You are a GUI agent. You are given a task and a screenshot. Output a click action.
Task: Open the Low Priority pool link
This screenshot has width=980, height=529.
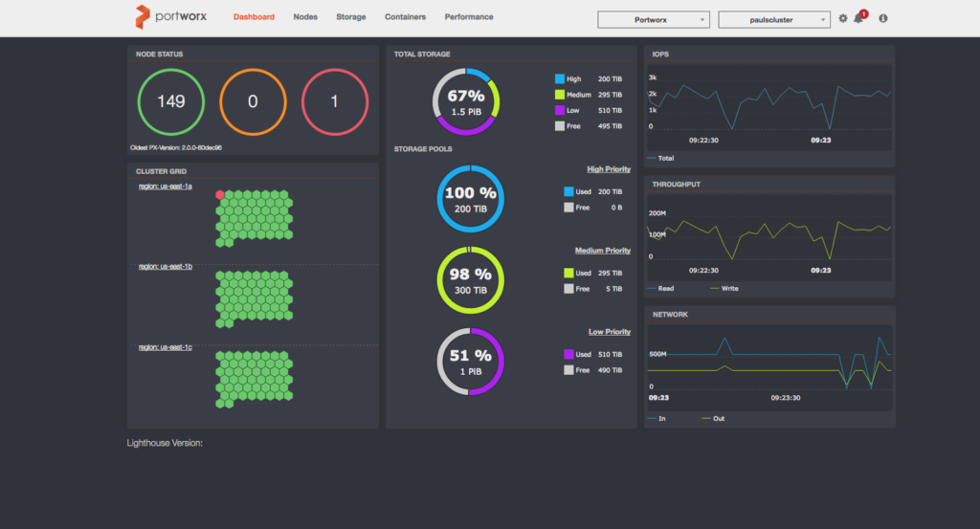[609, 332]
